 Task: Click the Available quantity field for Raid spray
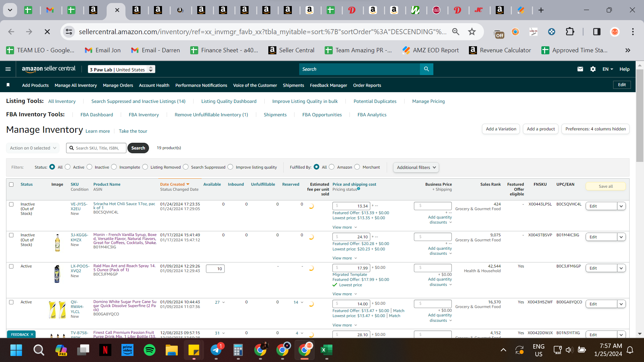pyautogui.click(x=215, y=268)
